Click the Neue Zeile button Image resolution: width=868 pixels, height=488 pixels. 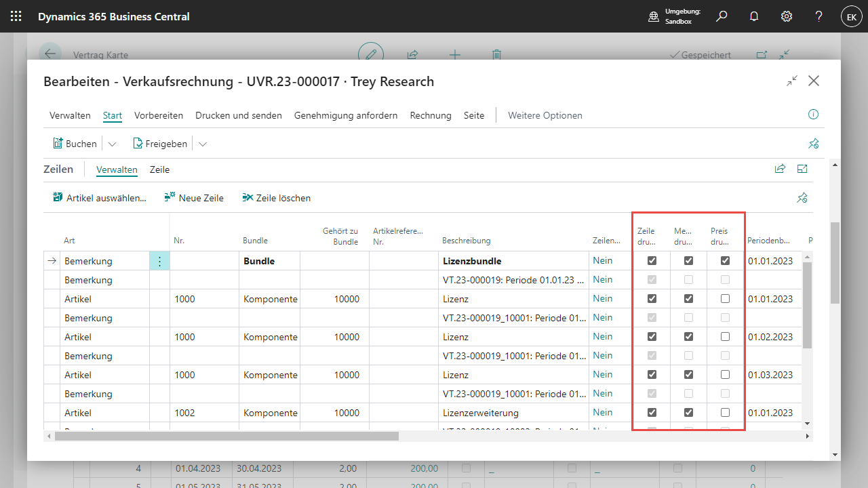point(194,198)
